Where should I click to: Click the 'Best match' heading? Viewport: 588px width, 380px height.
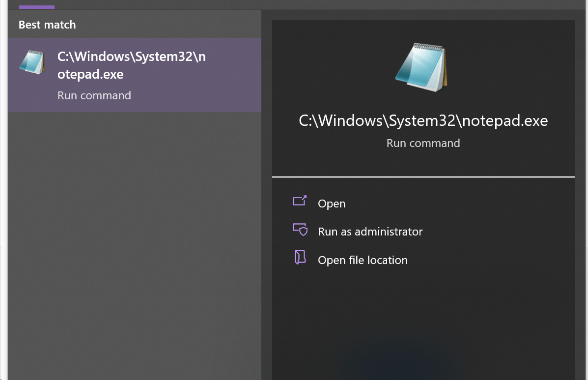click(47, 25)
